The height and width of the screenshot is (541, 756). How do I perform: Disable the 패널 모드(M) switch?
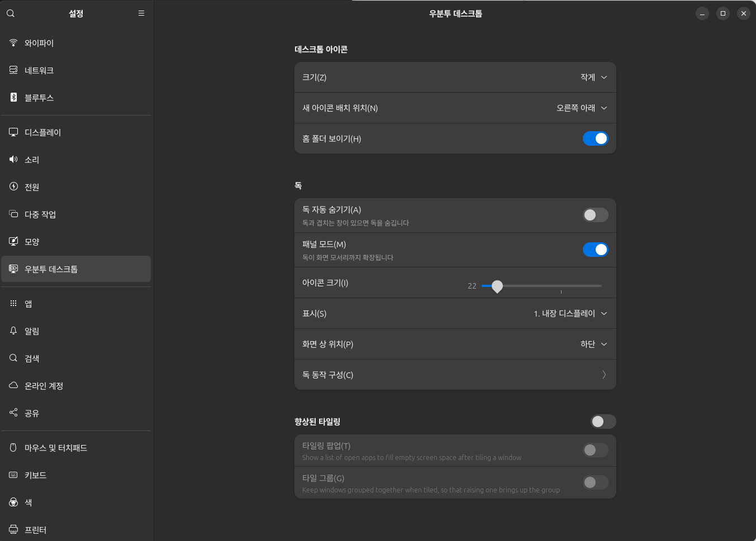click(595, 250)
